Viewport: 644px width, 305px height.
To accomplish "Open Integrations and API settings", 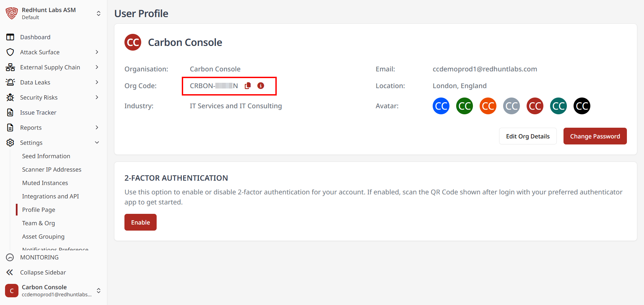I will click(51, 196).
